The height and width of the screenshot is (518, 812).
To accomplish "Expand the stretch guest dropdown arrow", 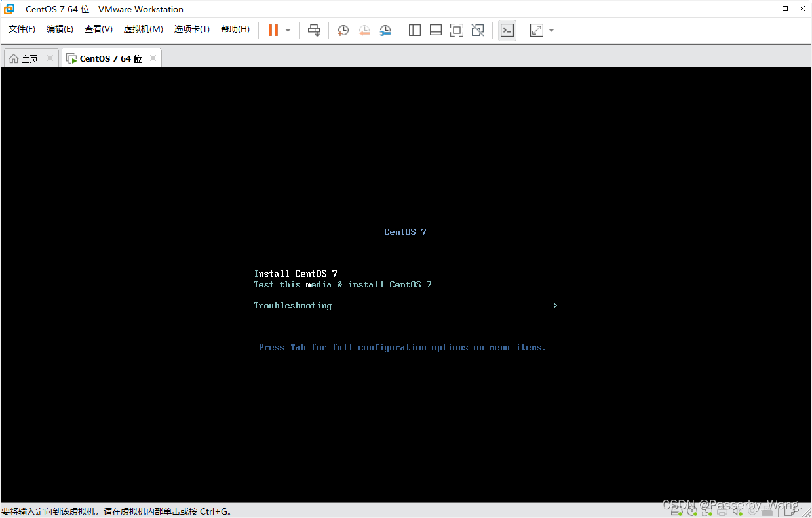I will click(551, 30).
